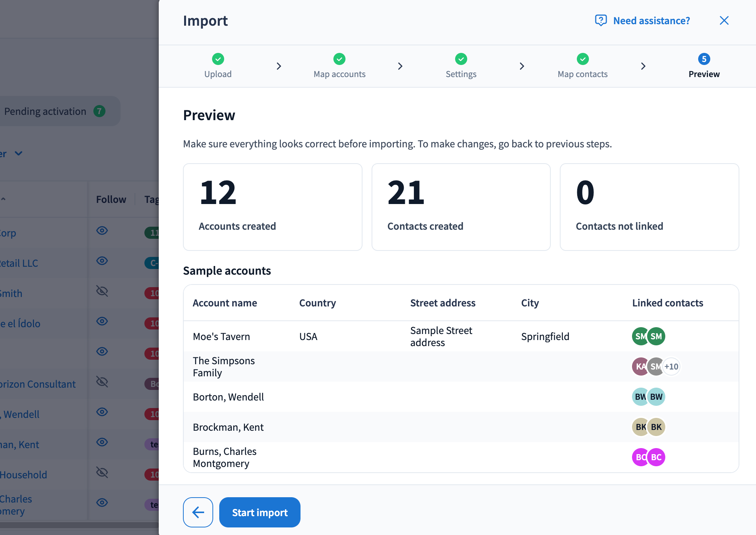Close the Import panel
Image resolution: width=756 pixels, height=535 pixels.
point(724,20)
